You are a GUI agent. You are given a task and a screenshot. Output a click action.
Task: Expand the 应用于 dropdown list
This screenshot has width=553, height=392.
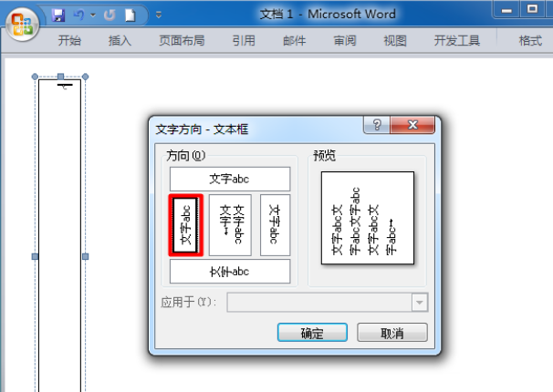(419, 302)
